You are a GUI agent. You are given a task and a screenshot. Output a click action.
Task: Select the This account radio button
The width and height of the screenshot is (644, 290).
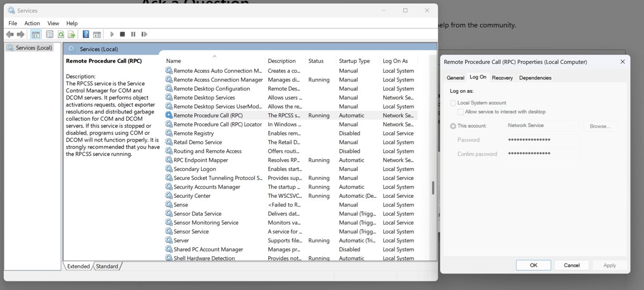453,126
